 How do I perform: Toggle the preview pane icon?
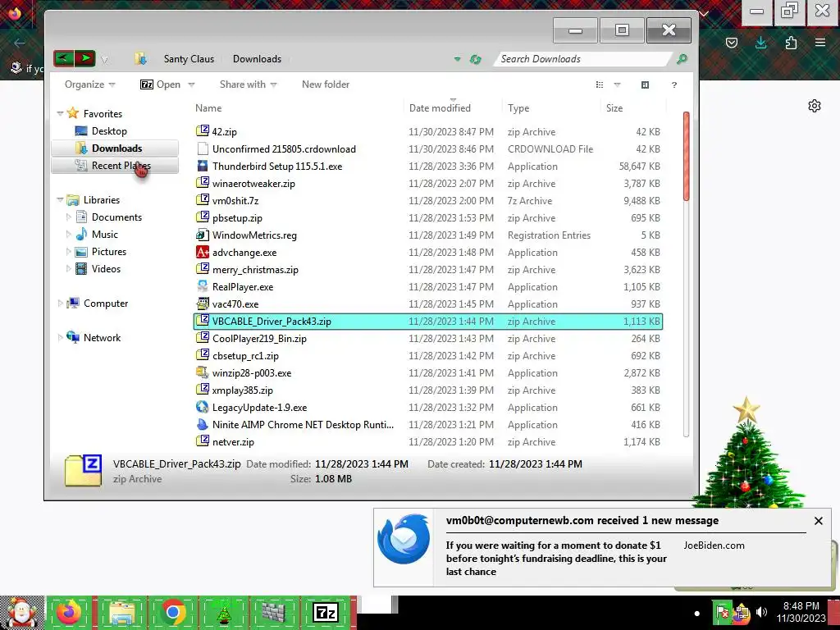click(x=645, y=84)
